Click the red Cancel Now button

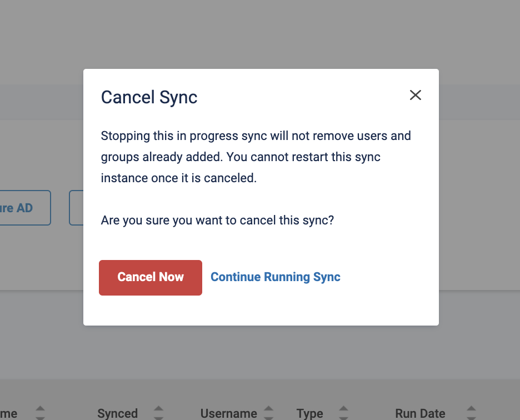(150, 277)
